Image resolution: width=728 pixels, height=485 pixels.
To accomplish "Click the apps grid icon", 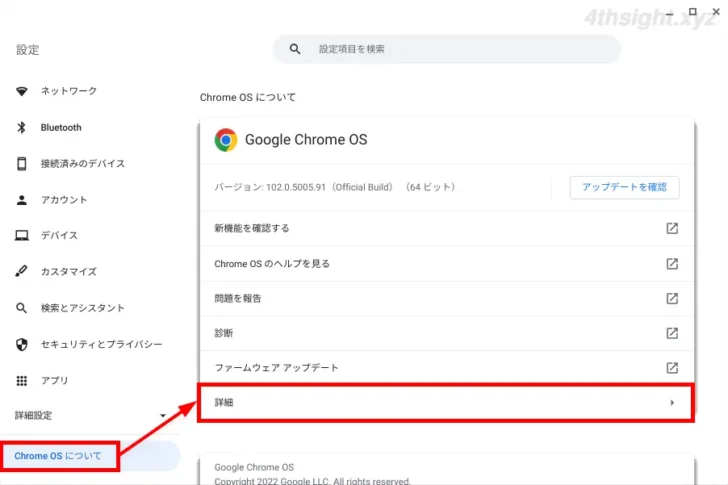I will [21, 381].
